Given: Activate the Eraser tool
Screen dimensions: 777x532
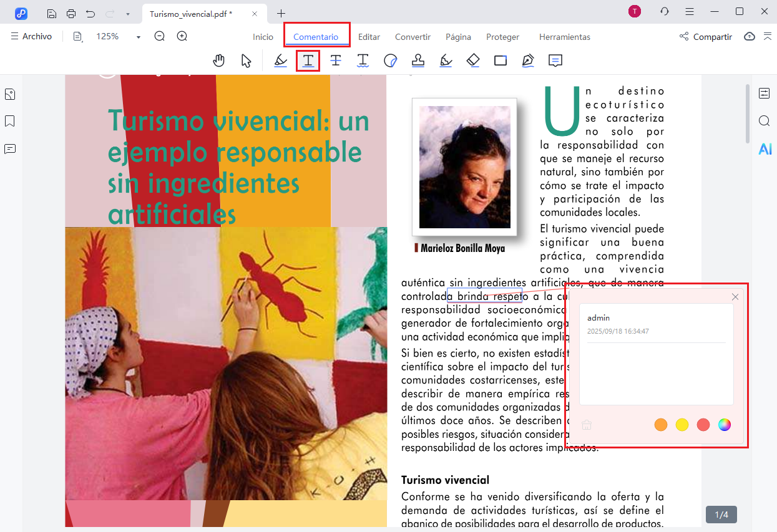Looking at the screenshot, I should tap(473, 60).
